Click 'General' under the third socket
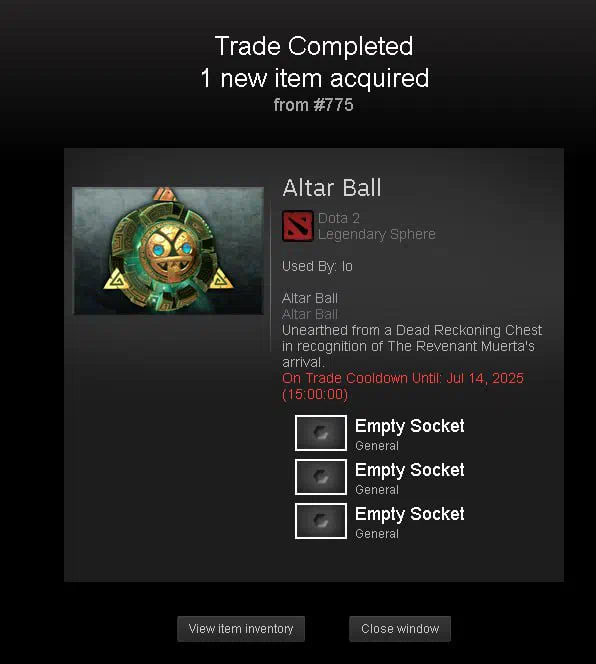Viewport: 596px width, 664px height. pyautogui.click(x=377, y=534)
